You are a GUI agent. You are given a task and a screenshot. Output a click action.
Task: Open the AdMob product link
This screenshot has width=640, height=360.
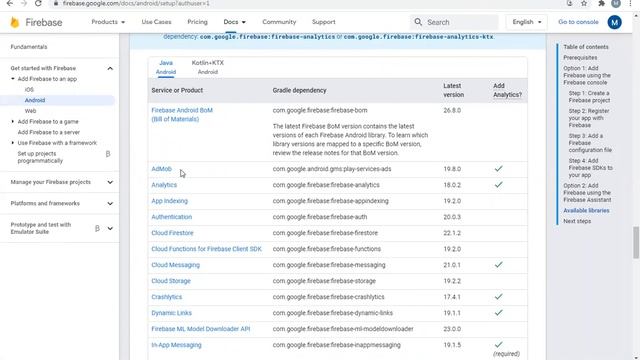(161, 169)
